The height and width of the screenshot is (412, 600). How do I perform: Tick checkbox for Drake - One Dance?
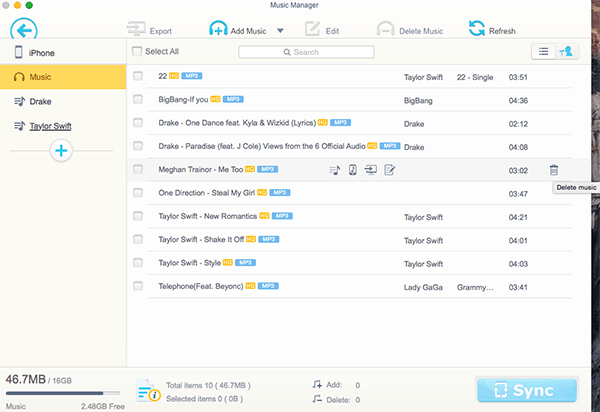point(138,123)
